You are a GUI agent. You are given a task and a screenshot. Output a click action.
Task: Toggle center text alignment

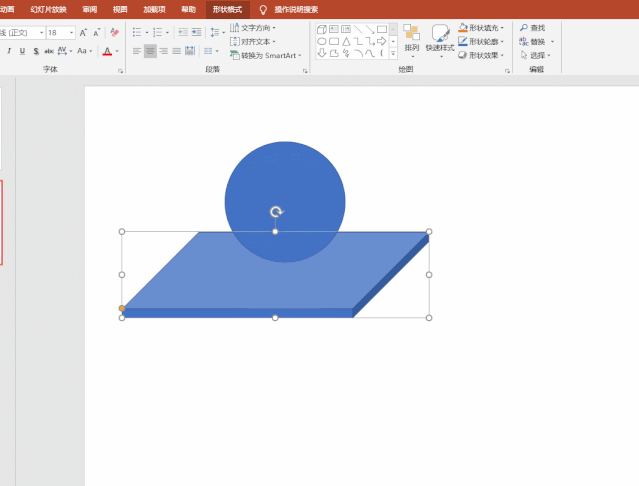(x=150, y=51)
